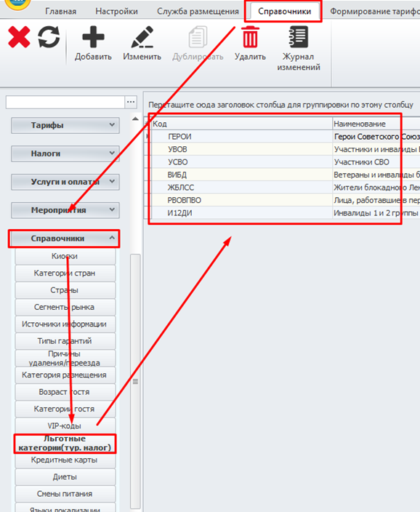This screenshot has width=420, height=512.
Task: Collapse the Справочники sidebar section
Action: click(x=64, y=239)
